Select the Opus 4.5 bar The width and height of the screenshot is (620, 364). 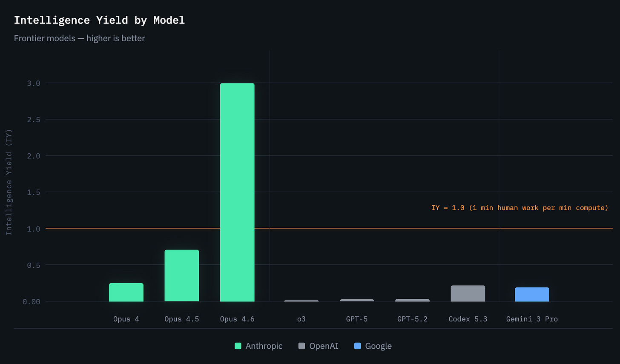(182, 275)
